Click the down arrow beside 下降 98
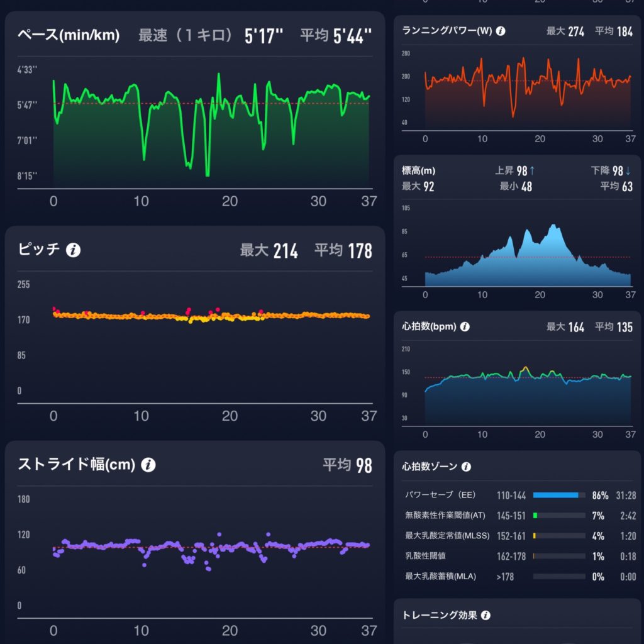 (629, 170)
